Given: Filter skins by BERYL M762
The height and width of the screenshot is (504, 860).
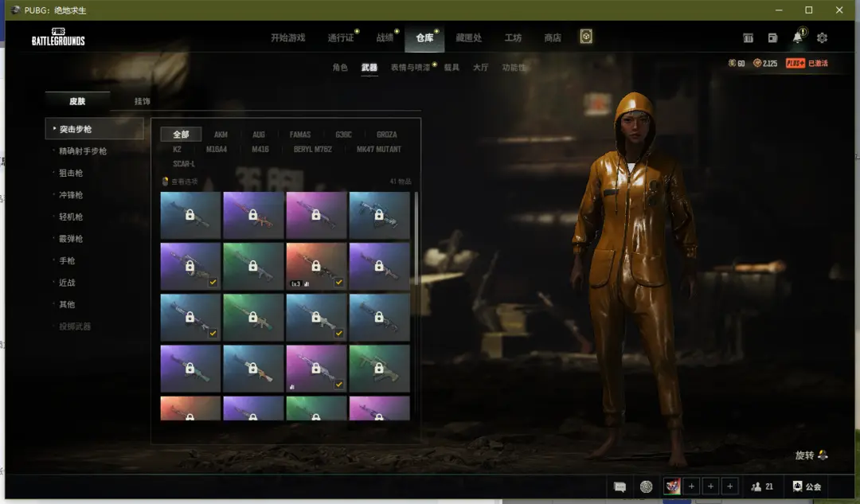Looking at the screenshot, I should pos(314,149).
